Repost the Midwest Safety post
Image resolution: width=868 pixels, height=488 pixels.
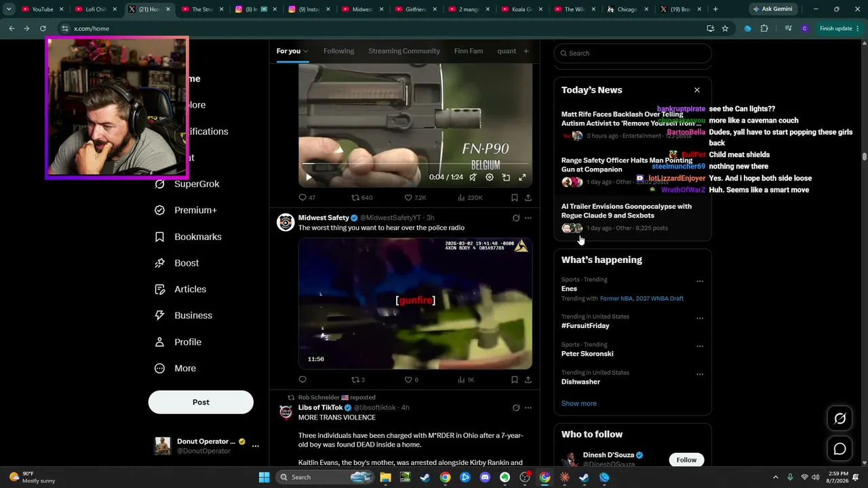pyautogui.click(x=358, y=380)
